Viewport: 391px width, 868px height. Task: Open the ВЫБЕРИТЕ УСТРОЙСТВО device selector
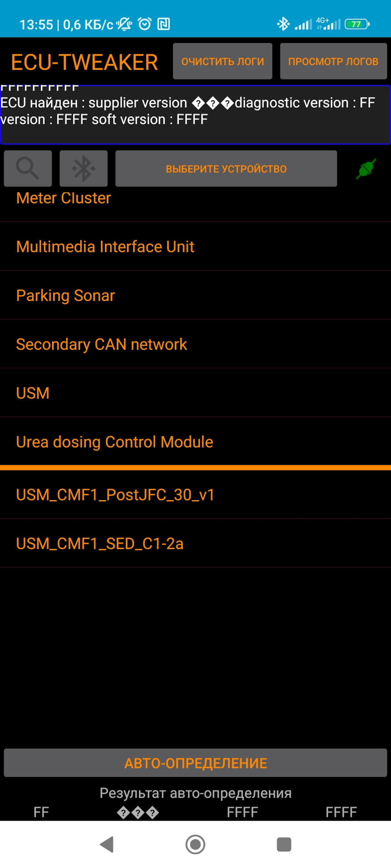[x=226, y=169]
